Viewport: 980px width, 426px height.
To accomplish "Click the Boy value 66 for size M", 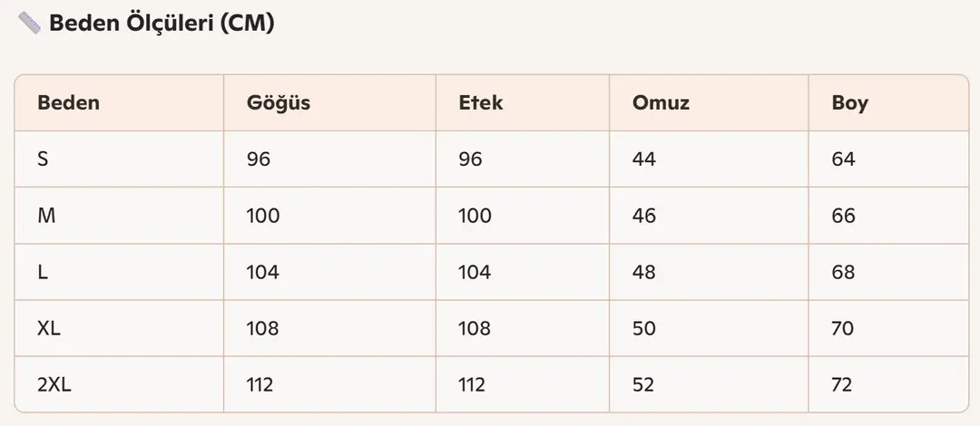I will [x=843, y=216].
